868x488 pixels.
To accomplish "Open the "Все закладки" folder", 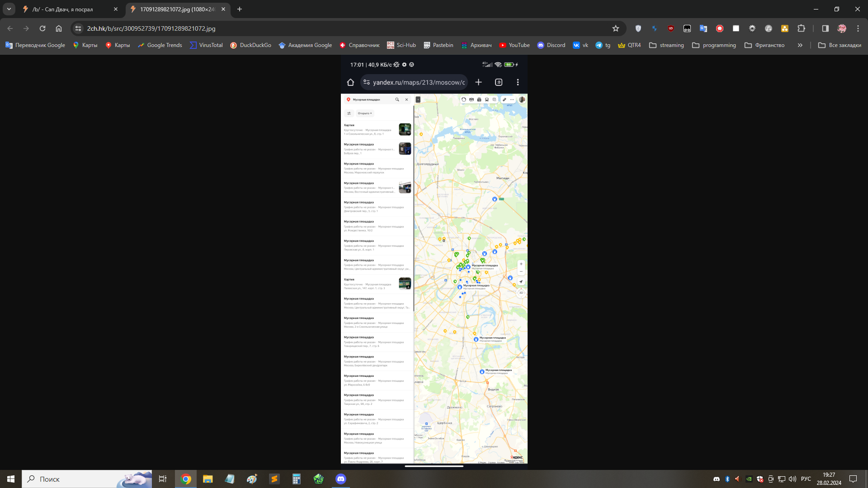I will click(x=840, y=45).
